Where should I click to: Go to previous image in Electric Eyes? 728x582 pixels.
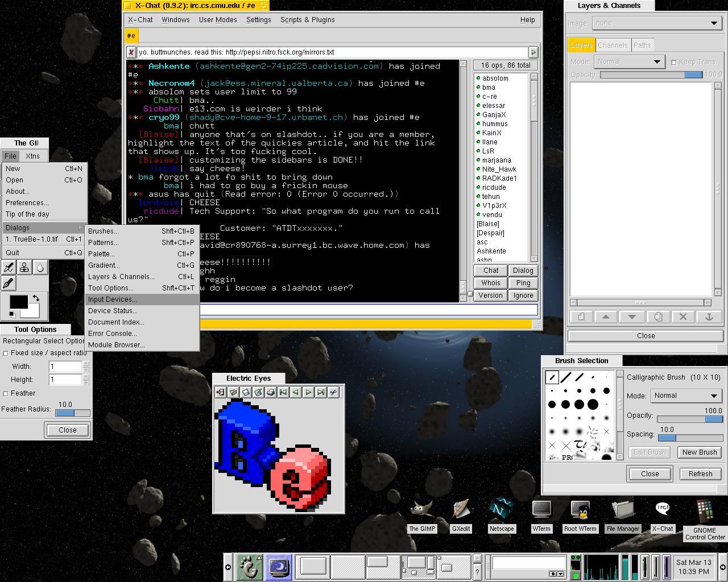tap(296, 392)
